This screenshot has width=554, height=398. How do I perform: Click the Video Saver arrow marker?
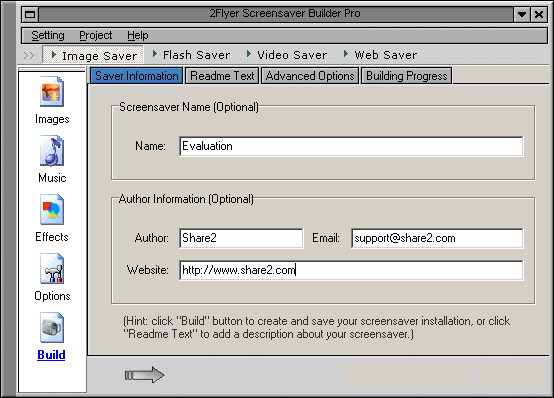pos(249,54)
